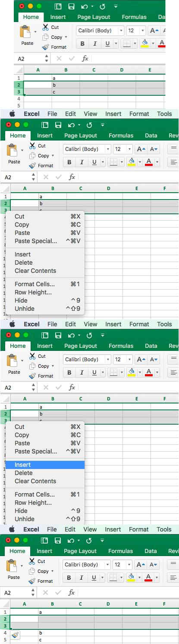Click the highlighted Insert entry in the context menu
The height and width of the screenshot is (644, 179).
coord(45,465)
